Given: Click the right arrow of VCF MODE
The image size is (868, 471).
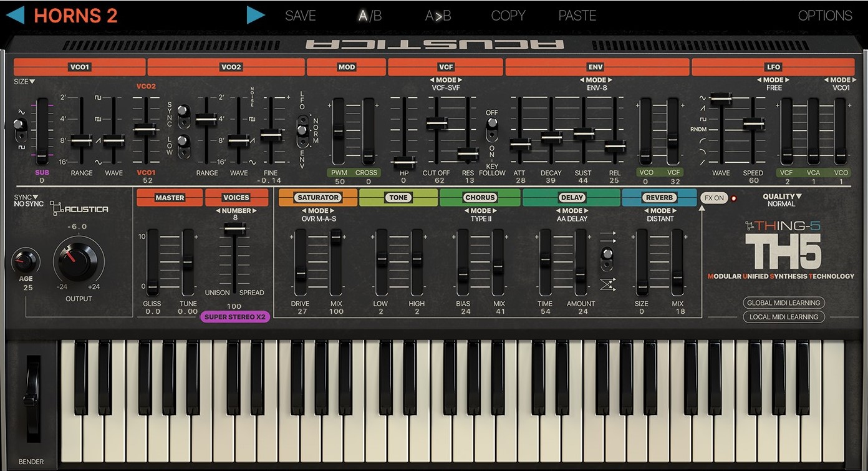Looking at the screenshot, I should [x=460, y=80].
